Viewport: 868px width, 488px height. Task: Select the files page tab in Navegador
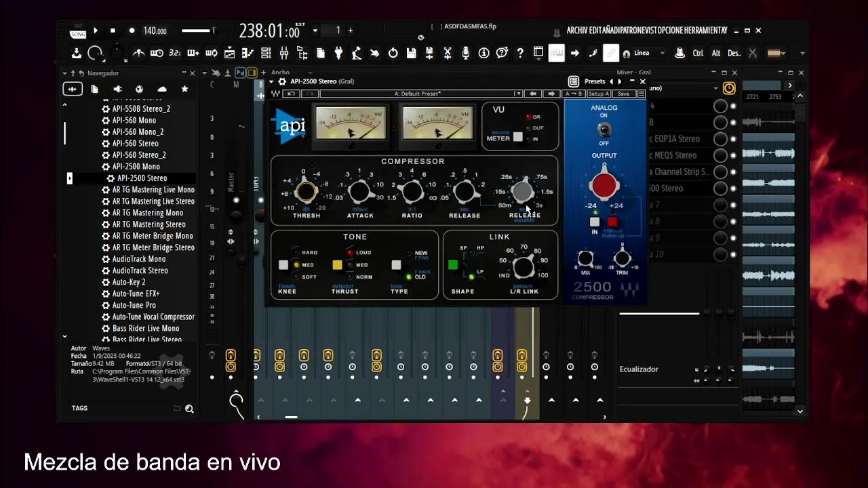tap(94, 89)
